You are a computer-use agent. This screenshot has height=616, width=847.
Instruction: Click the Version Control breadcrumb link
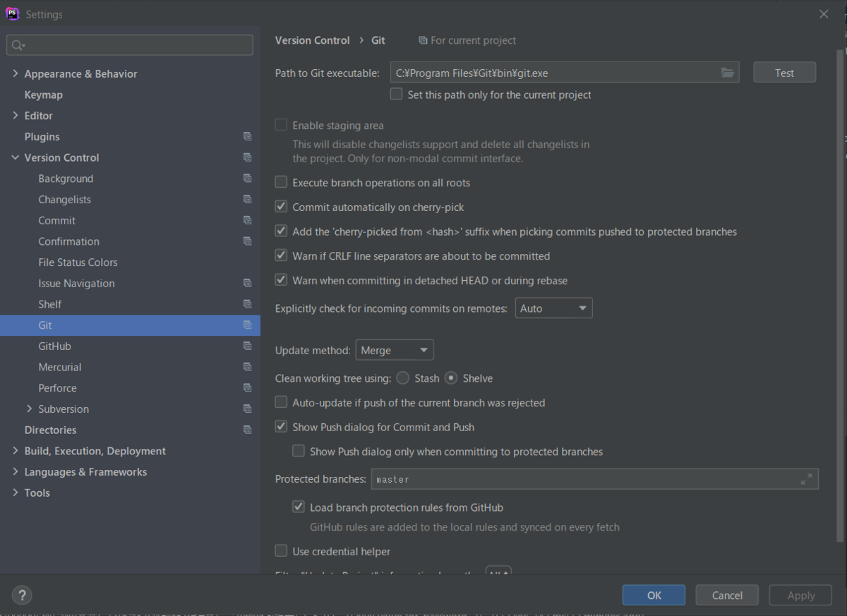tap(312, 40)
